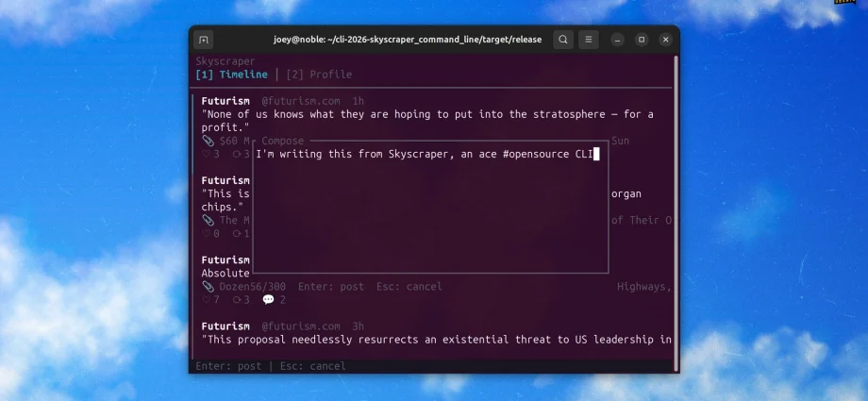Click the "#opensource" hashtag in the compose text
The width and height of the screenshot is (868, 401).
[536, 154]
